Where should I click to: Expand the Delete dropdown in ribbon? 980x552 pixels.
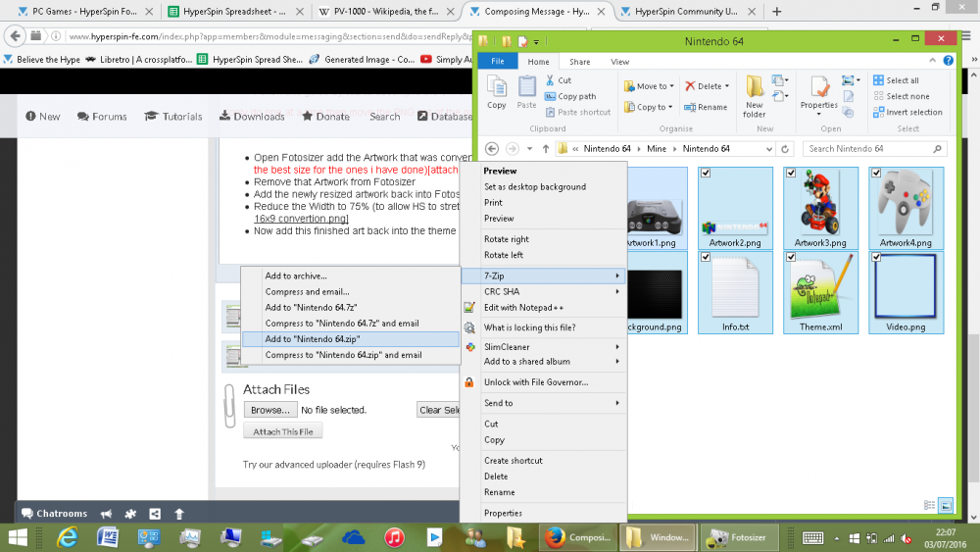(728, 86)
